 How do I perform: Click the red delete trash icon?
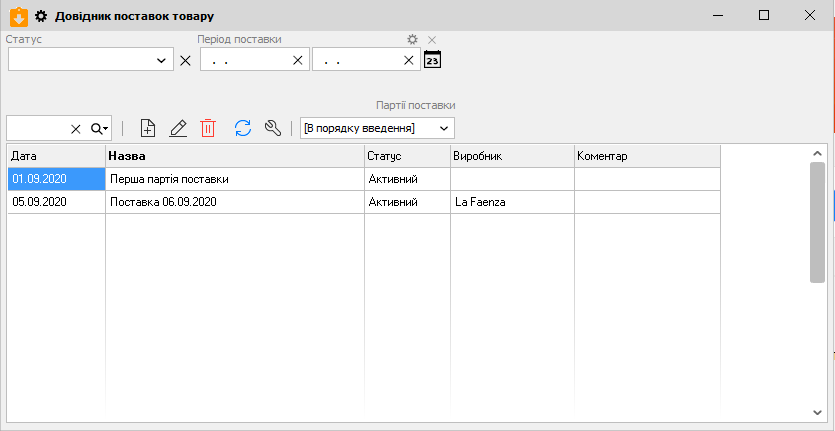point(208,128)
